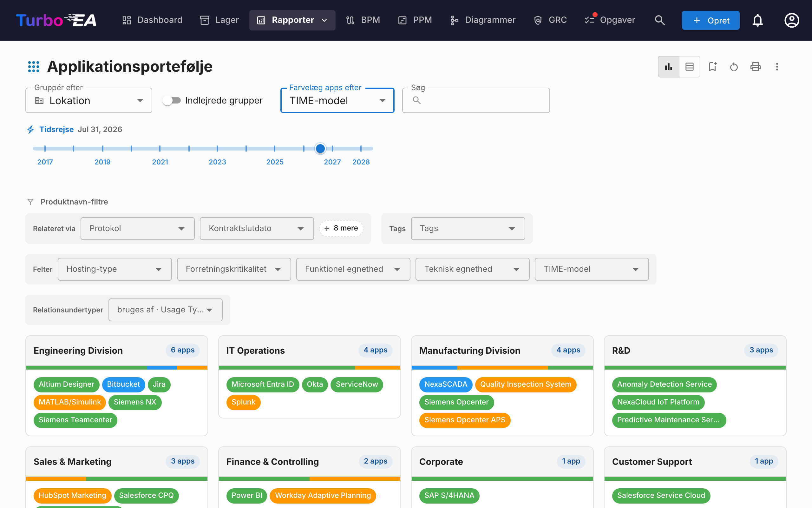Viewport: 812px width, 508px height.
Task: Click the app grid icon beside title
Action: pyautogui.click(x=34, y=67)
